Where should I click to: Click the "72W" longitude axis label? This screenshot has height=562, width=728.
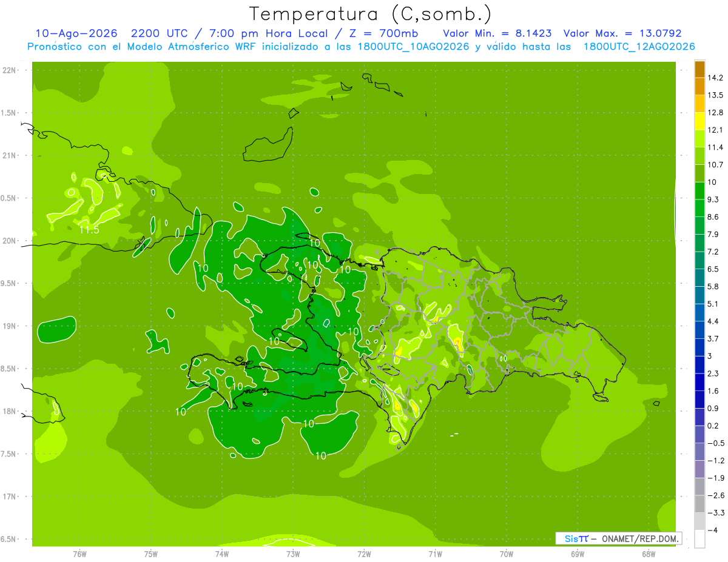tap(364, 554)
